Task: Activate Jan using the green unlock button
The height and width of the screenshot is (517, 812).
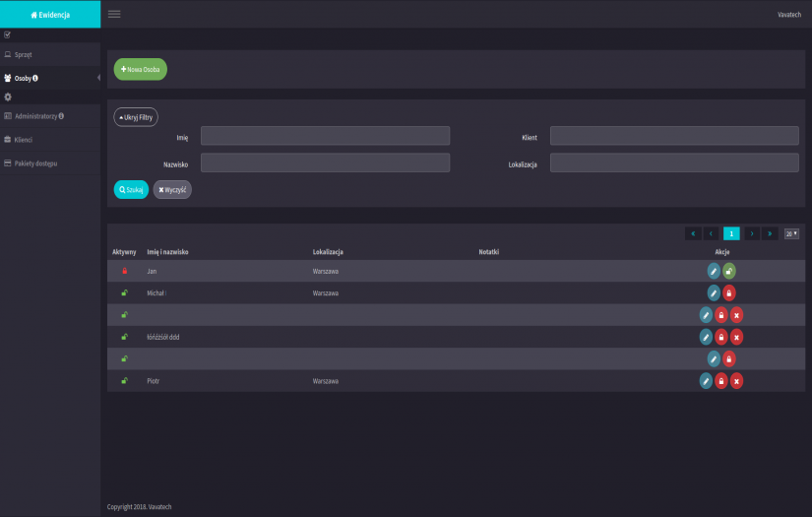Action: point(729,271)
